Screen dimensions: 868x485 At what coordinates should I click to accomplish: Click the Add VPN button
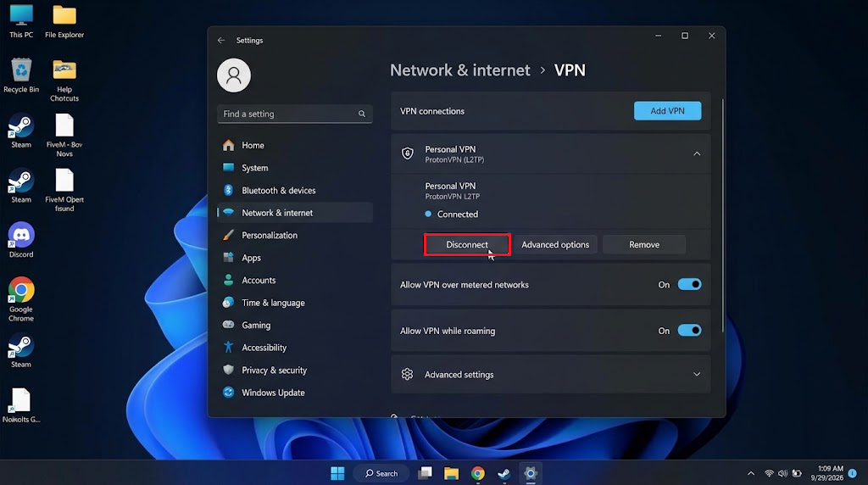tap(668, 111)
